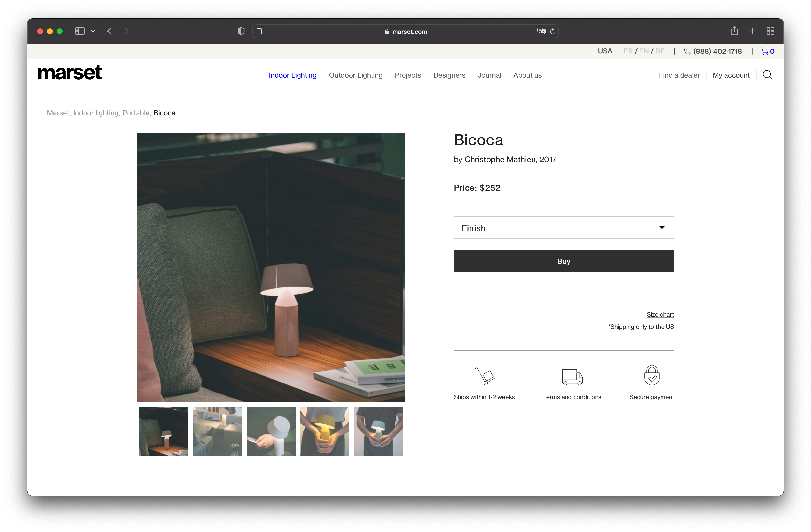Image resolution: width=811 pixels, height=532 pixels.
Task: Open the sidebar options chevron
Action: (x=93, y=31)
